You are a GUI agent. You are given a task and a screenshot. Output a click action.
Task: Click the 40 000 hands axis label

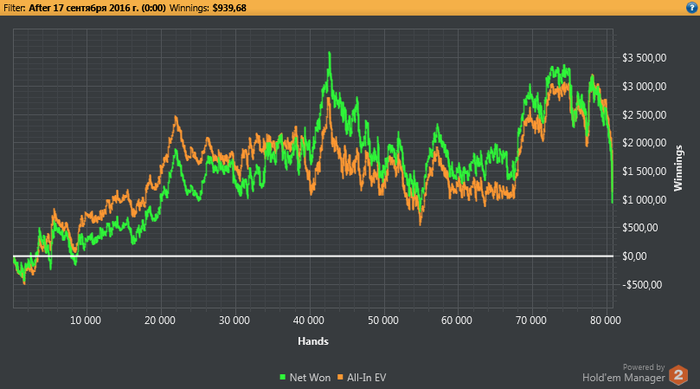[308, 320]
